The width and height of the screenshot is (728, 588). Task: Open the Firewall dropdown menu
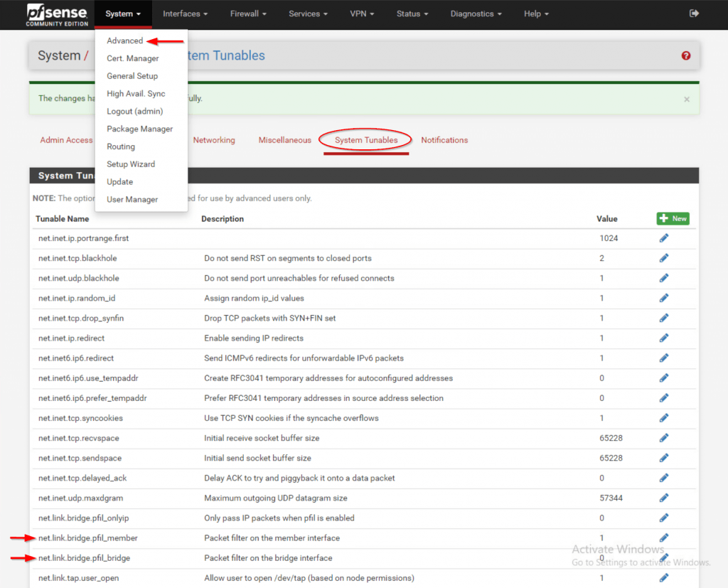point(248,14)
